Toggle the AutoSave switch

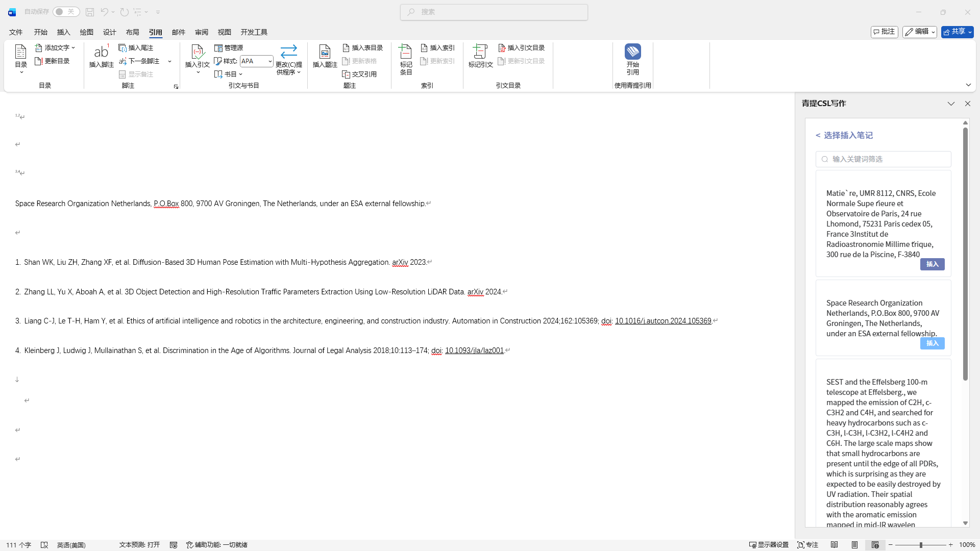(66, 12)
